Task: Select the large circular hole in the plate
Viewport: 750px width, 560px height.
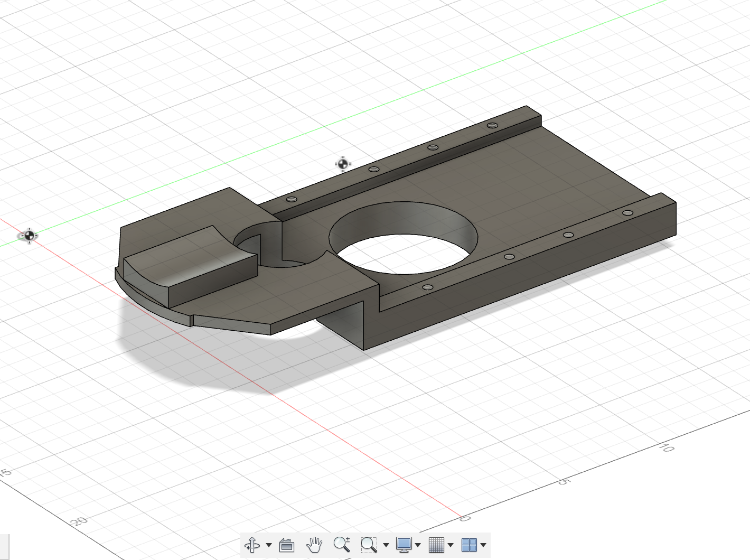Action: point(404,238)
